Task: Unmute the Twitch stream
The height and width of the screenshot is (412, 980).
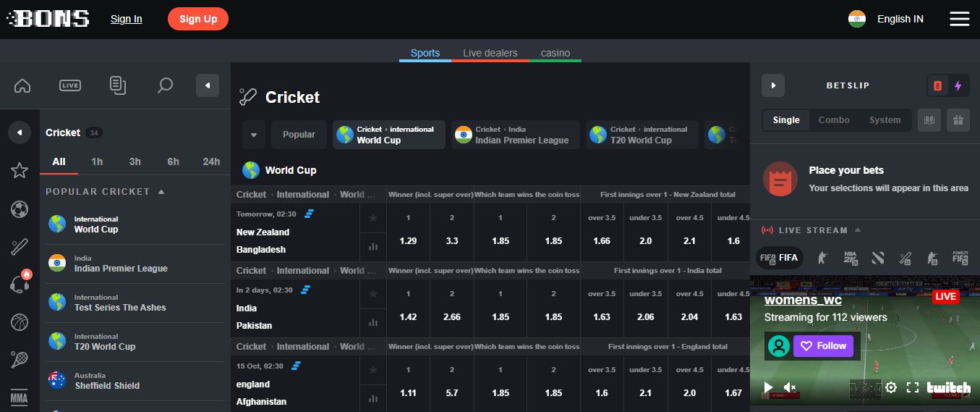Action: pos(791,388)
